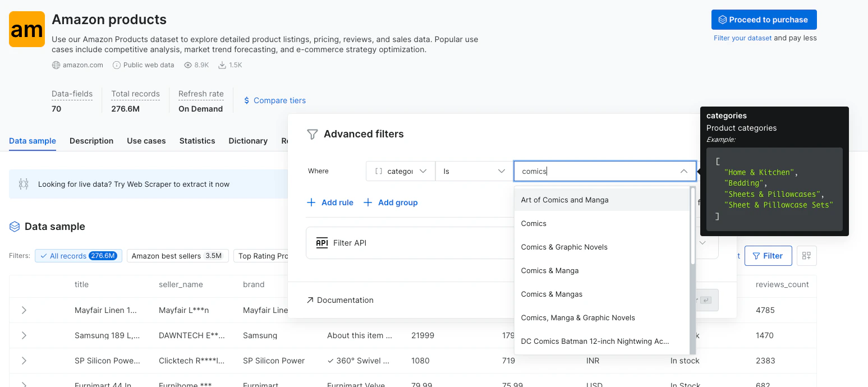Click the download icon showing 1.5K
The image size is (868, 387).
coord(222,65)
